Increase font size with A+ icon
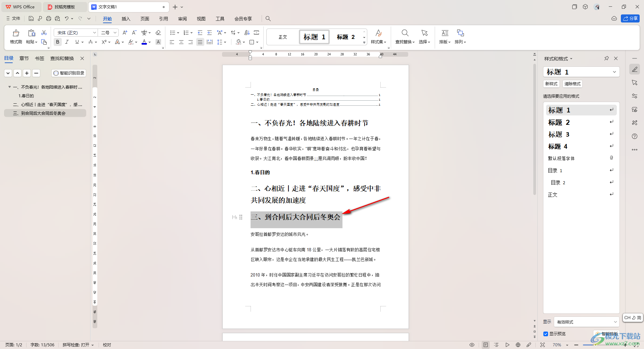 pos(125,33)
